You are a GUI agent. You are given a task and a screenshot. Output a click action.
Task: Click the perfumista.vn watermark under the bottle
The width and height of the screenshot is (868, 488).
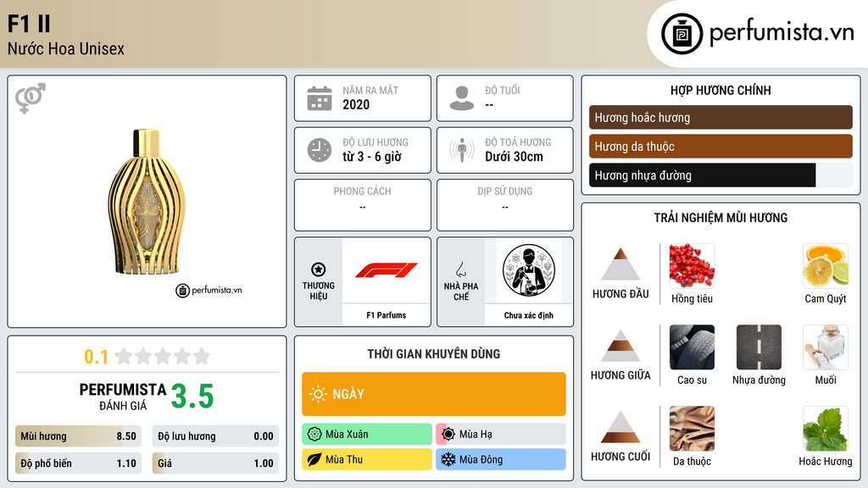pos(209,290)
